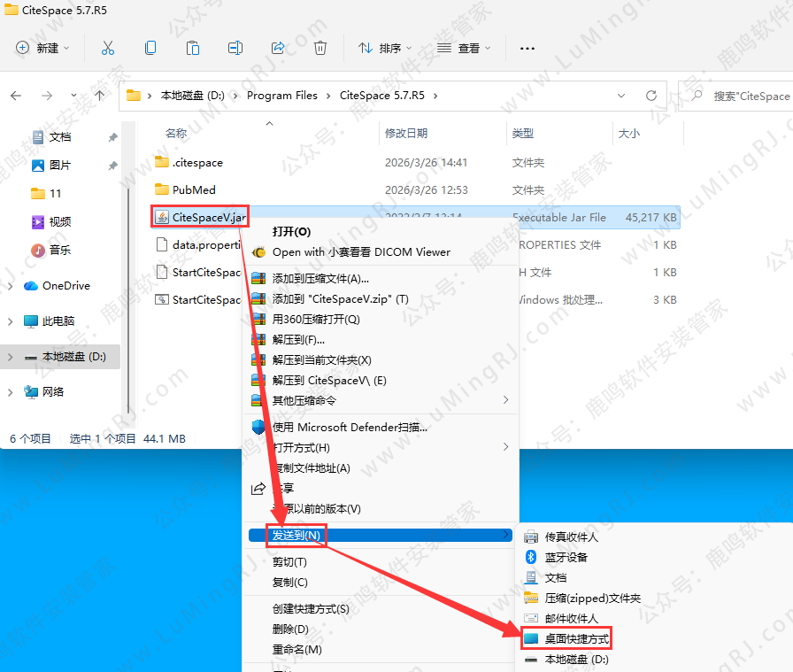This screenshot has width=793, height=672.
Task: Click the DICOM Viewer bee icon
Action: (x=259, y=252)
